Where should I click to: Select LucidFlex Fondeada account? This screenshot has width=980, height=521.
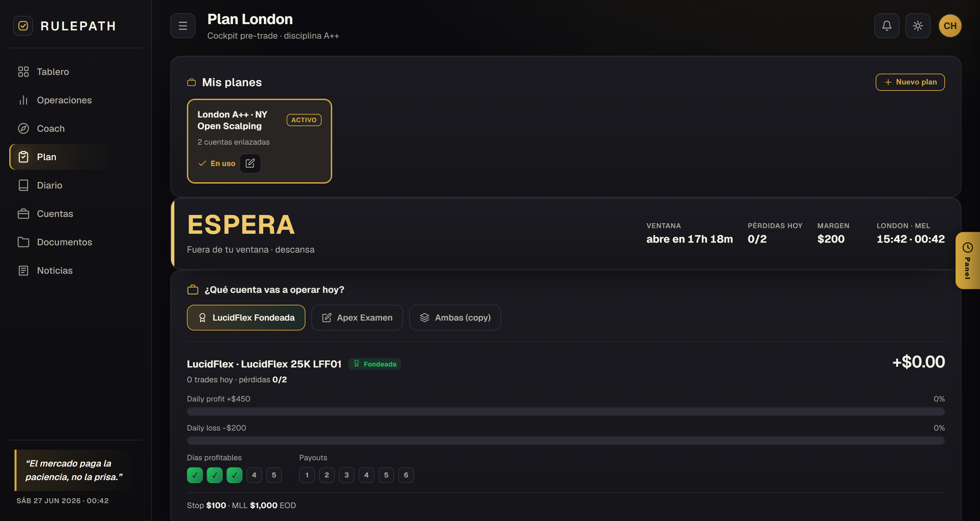[246, 318]
